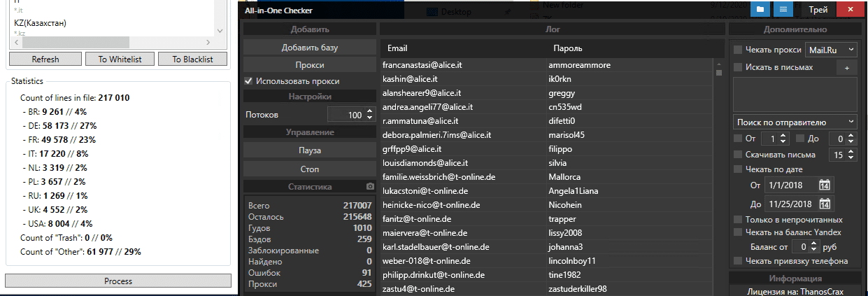
Task: Open the calendar picker for the До date
Action: (825, 204)
